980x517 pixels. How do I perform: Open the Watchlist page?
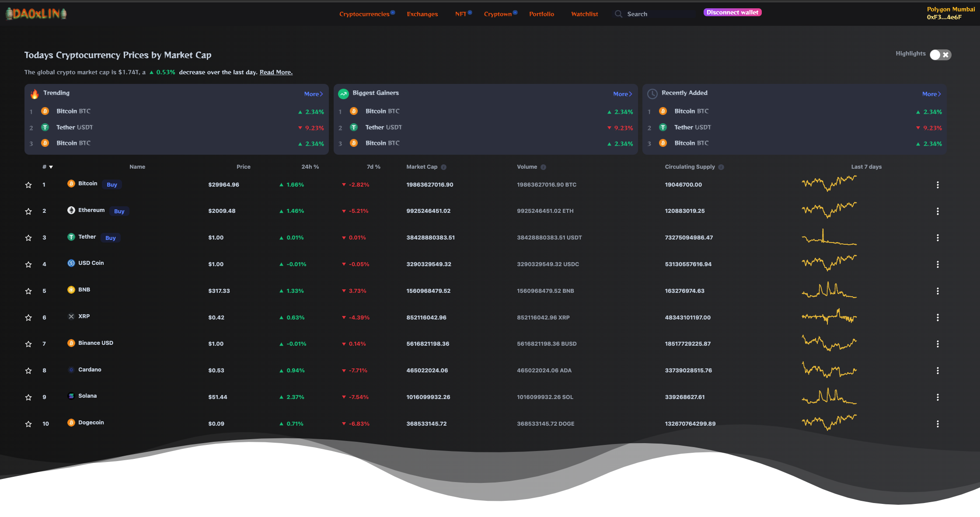pyautogui.click(x=584, y=14)
